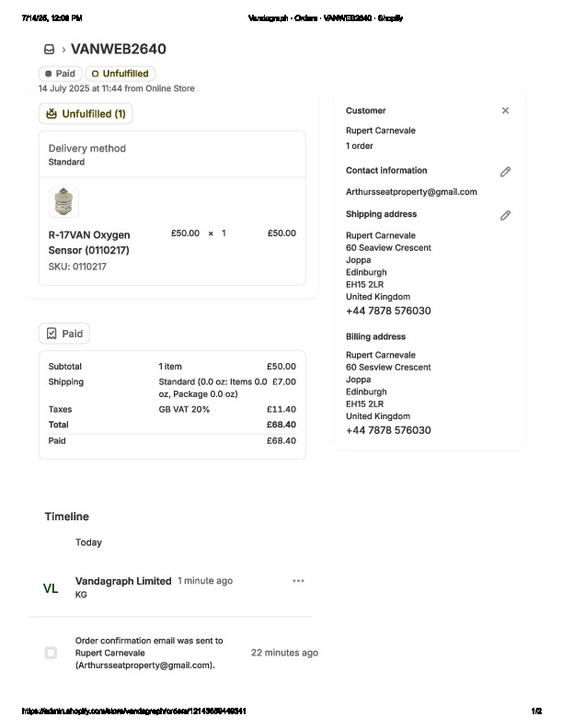Click the R-17VAN Oxygen Sensor product thumbnail
The image size is (563, 728).
click(63, 202)
